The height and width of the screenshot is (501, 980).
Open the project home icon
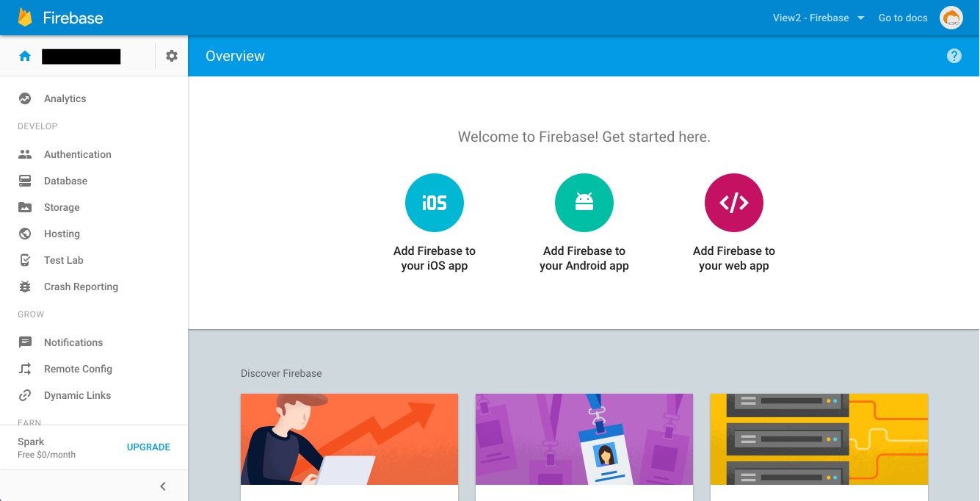tap(25, 56)
